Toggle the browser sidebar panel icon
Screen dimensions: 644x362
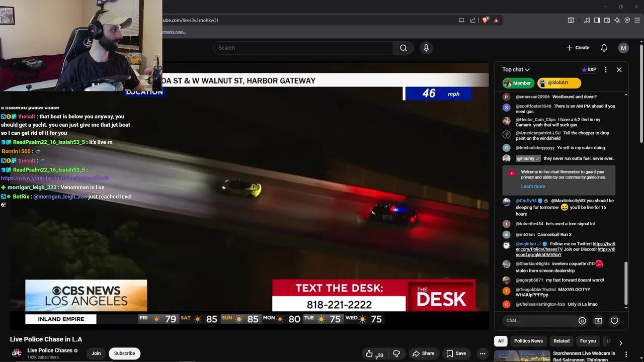click(597, 20)
